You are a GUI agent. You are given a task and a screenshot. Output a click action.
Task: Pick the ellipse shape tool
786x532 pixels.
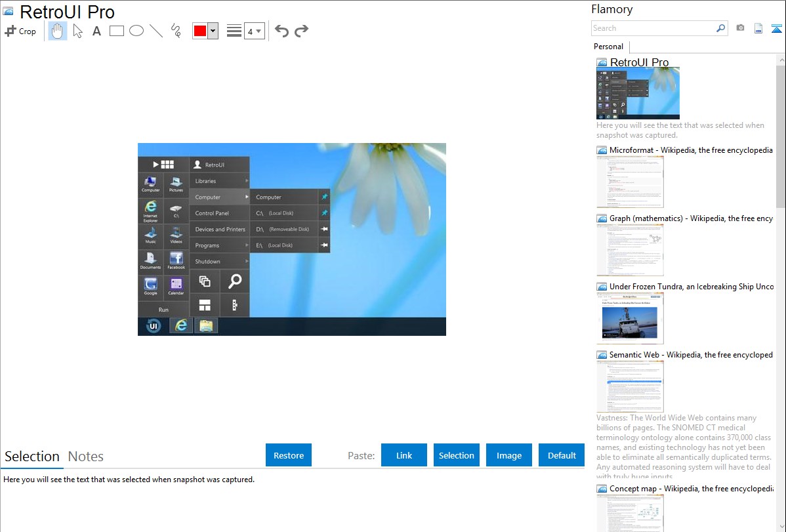pos(136,31)
